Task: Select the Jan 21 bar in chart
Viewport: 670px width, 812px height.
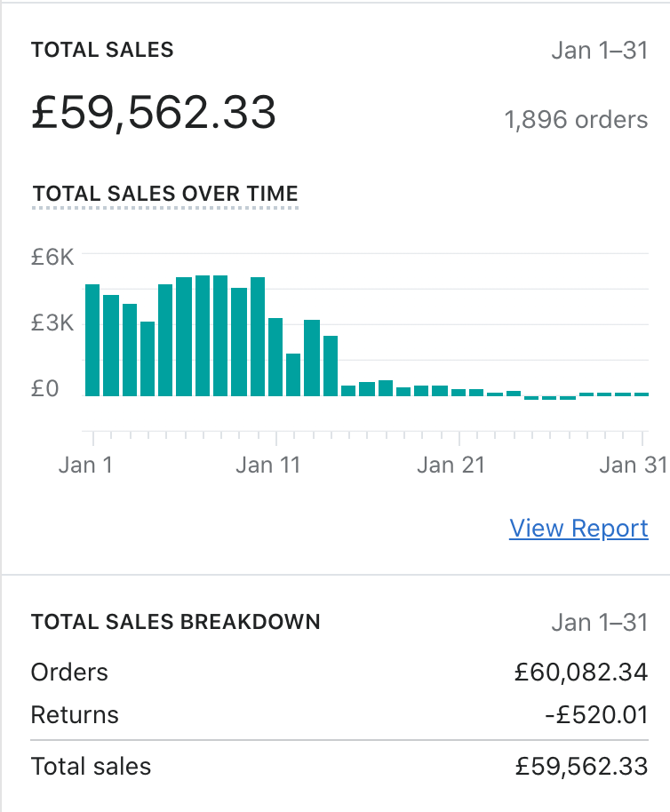Action: click(x=459, y=392)
